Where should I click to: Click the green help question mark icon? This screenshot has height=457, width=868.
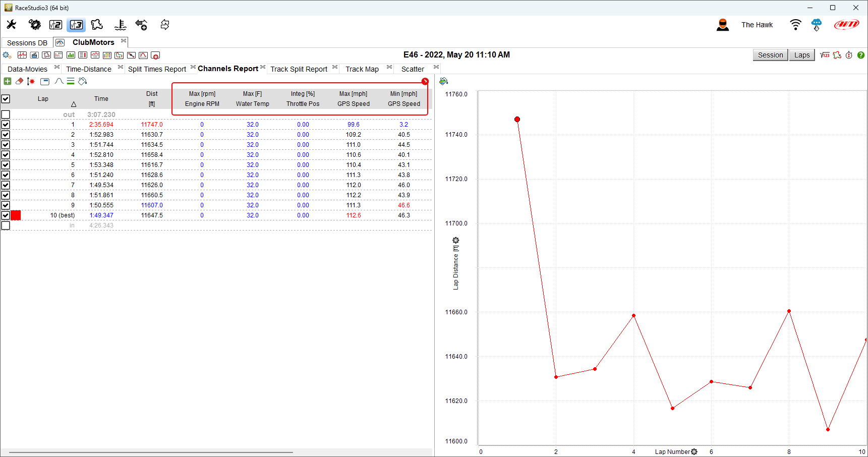point(861,55)
